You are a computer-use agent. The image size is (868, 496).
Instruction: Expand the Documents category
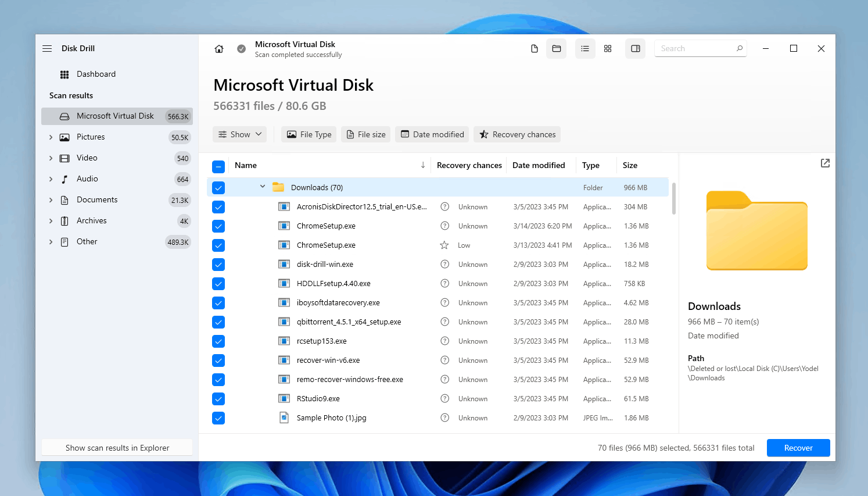[51, 200]
